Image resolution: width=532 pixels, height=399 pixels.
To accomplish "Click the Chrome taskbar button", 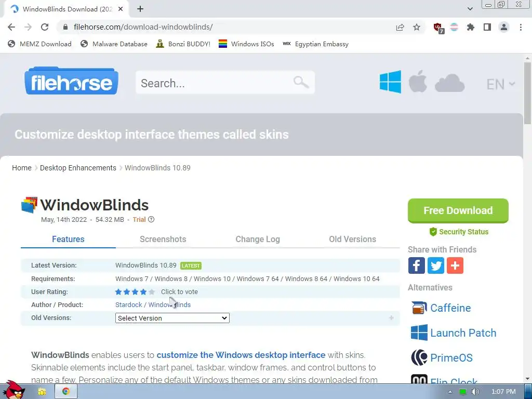I will (65, 392).
